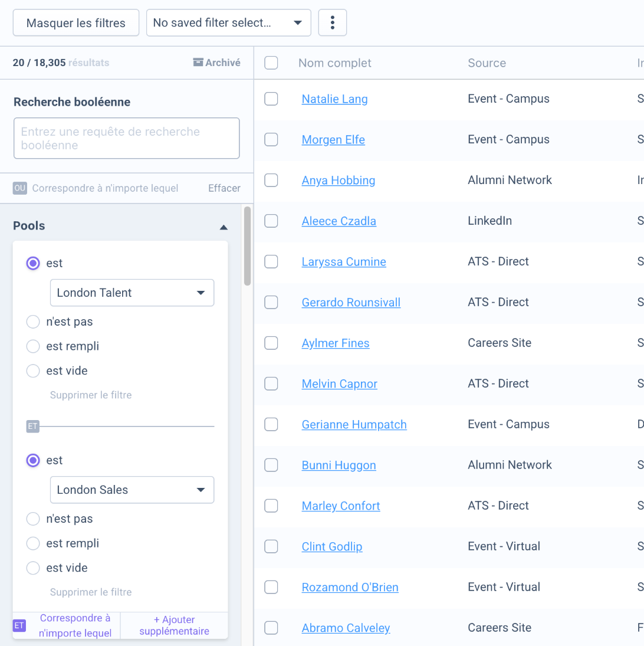The height and width of the screenshot is (646, 644).
Task: Check the box for Natalie Lang
Action: [x=271, y=99]
